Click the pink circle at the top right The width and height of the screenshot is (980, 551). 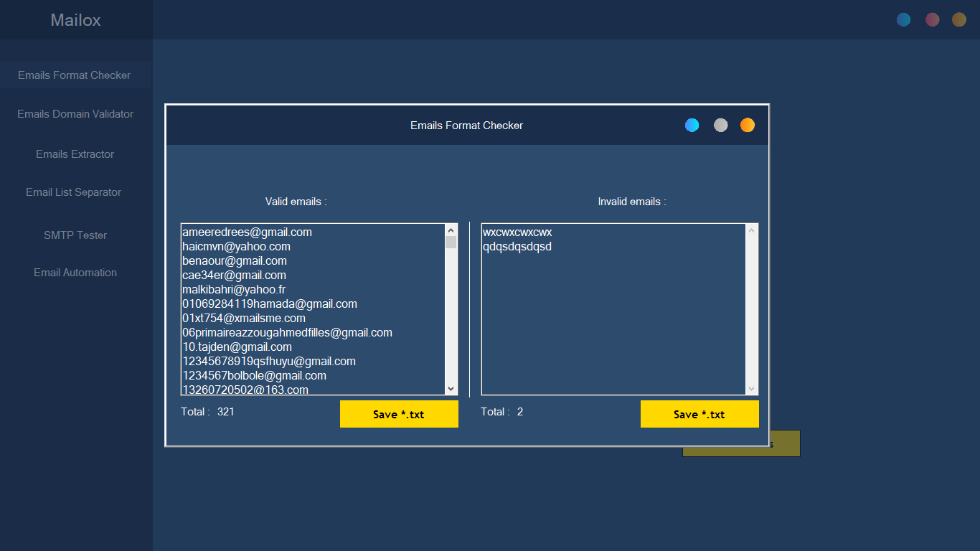point(932,19)
